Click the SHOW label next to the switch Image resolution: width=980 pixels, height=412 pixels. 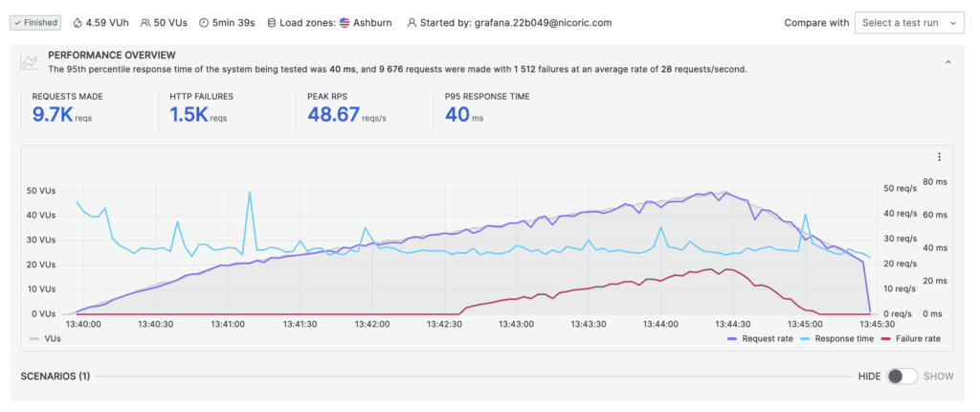[x=938, y=377]
